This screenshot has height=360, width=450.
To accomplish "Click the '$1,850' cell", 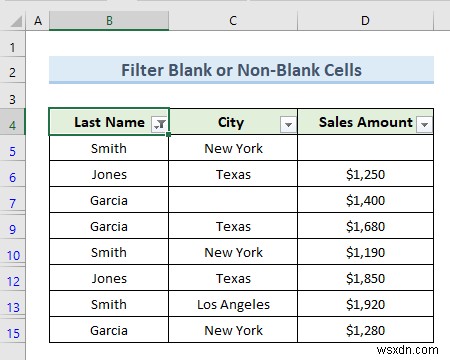I will click(x=365, y=278).
